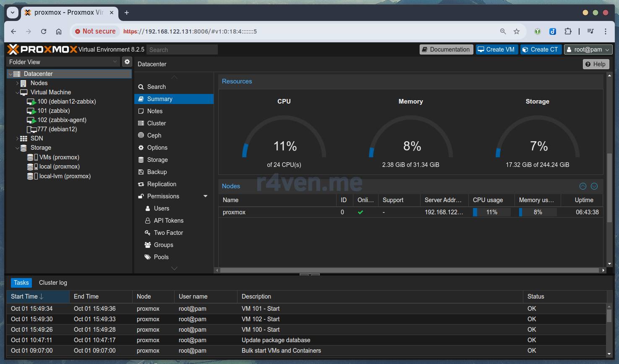Open Ceph from the datacenter menu
Viewport: 619px width, 364px height.
pos(154,135)
